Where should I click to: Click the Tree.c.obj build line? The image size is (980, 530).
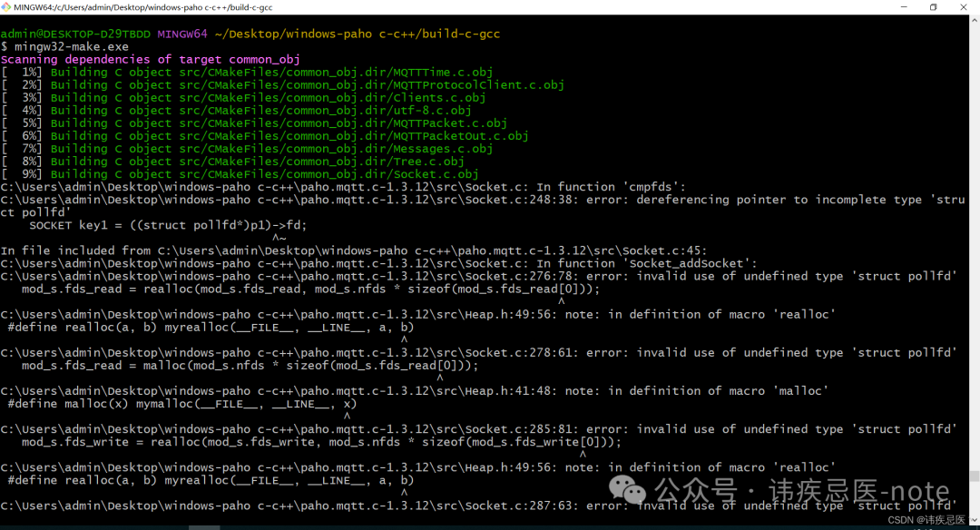[x=232, y=162]
